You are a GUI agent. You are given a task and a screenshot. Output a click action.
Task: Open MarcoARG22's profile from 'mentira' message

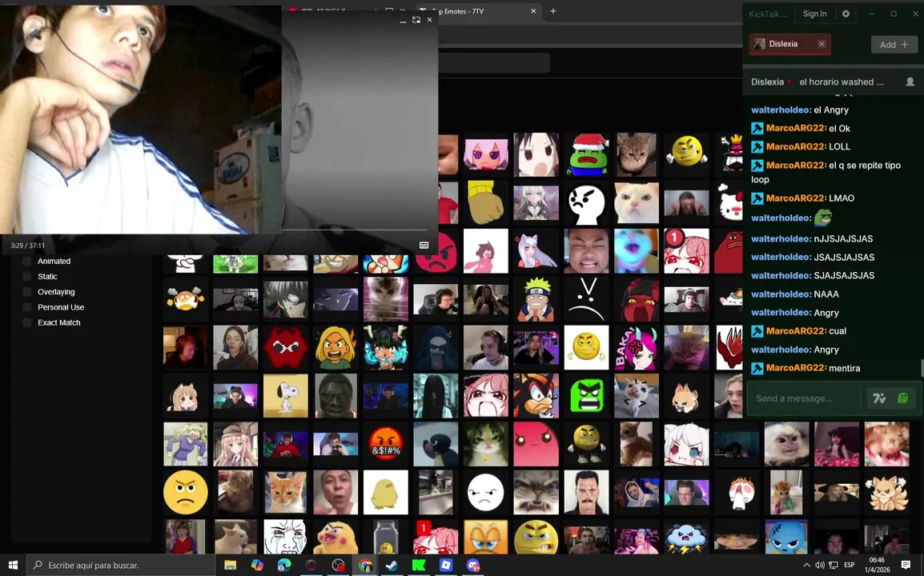coord(796,368)
